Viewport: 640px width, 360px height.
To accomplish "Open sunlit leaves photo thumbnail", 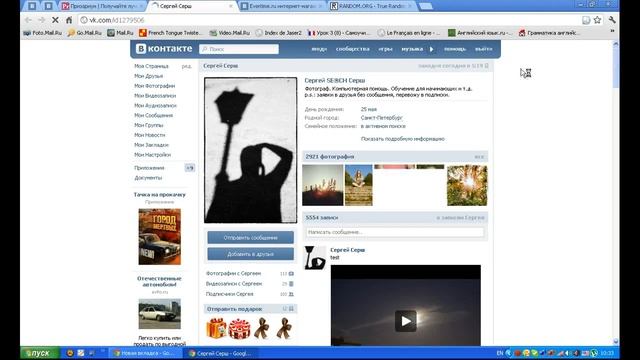I will tap(467, 185).
